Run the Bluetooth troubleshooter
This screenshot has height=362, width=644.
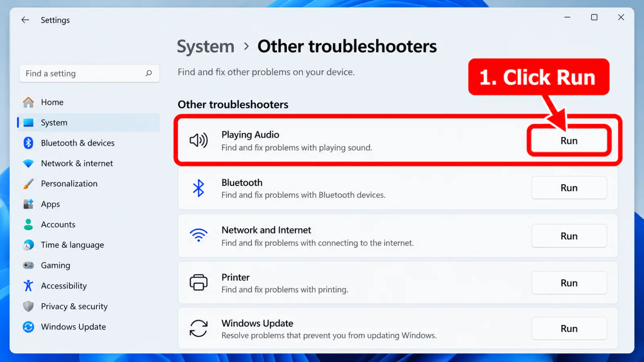click(569, 188)
